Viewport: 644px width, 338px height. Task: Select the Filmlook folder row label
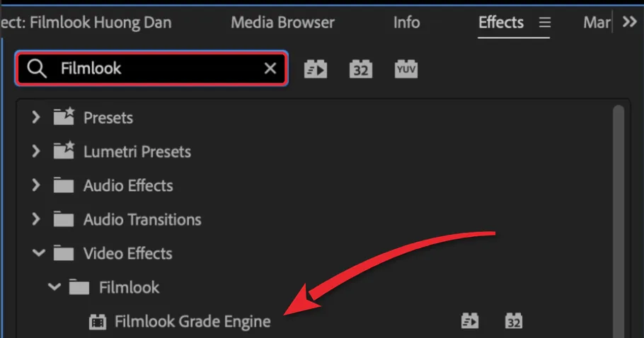click(x=129, y=287)
